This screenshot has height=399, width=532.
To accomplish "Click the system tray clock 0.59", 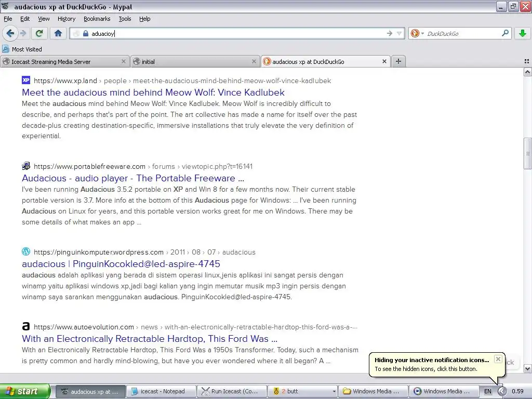I will click(x=517, y=391).
